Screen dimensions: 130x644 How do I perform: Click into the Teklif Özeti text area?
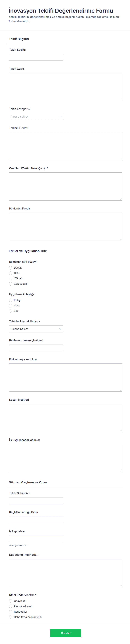tap(66, 87)
